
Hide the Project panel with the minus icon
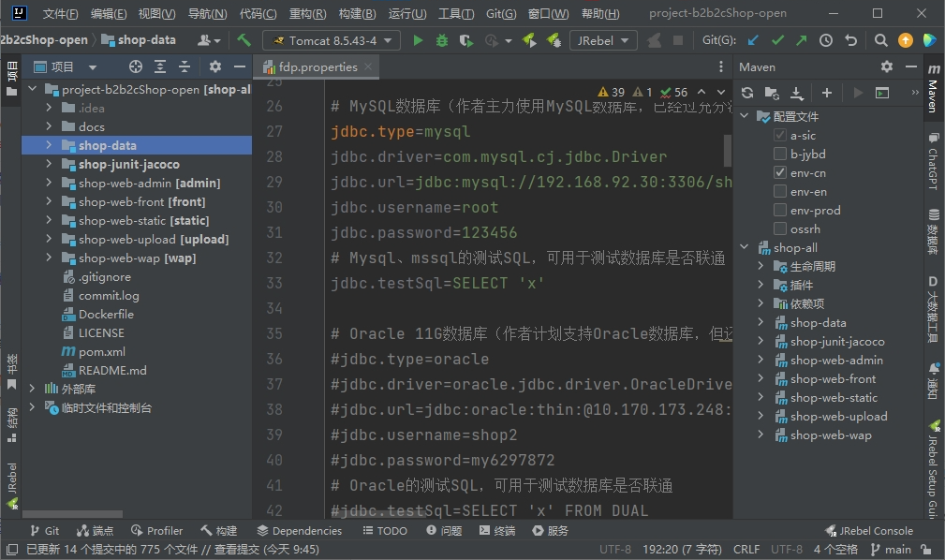coord(239,66)
